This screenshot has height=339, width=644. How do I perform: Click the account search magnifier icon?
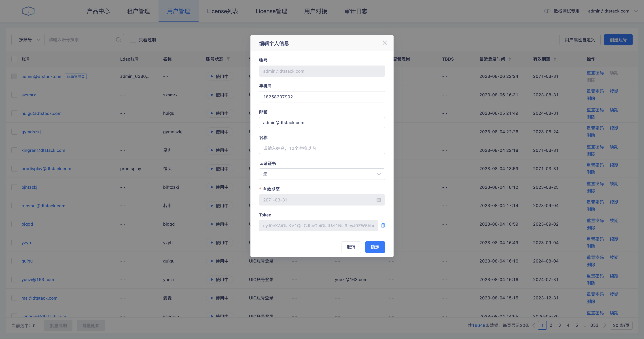tap(119, 40)
